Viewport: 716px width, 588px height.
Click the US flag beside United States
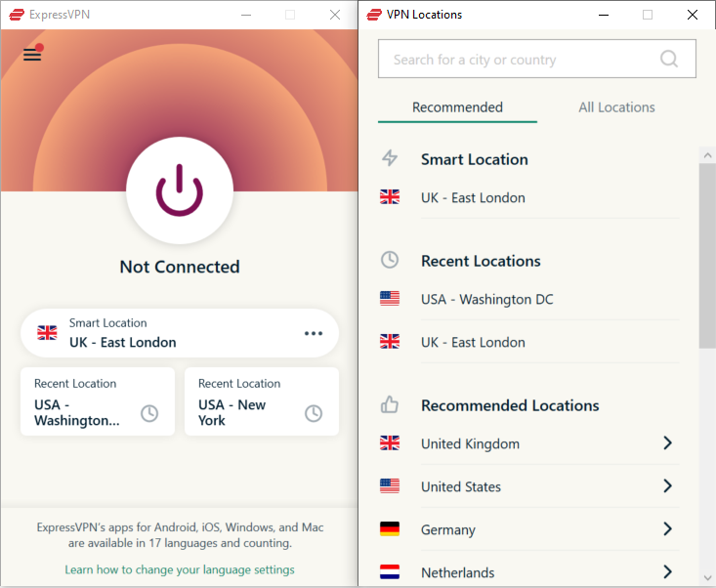(390, 485)
